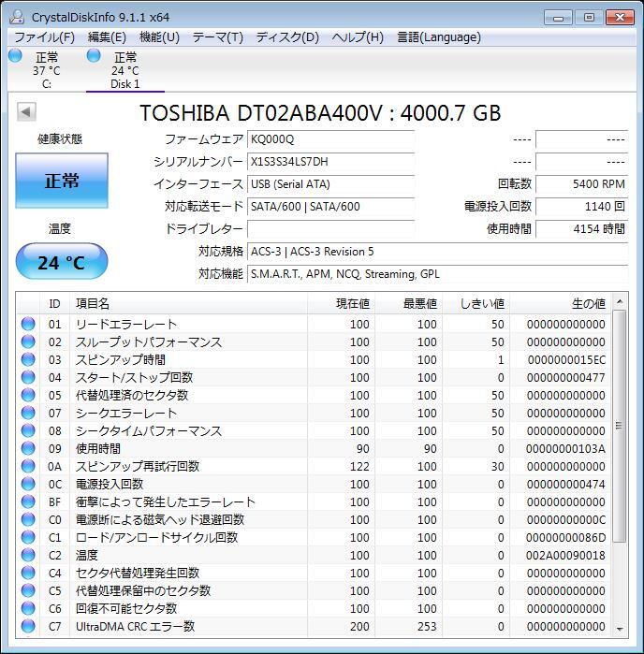Click the status icon for attribute BF
644x654 pixels.
coord(28,501)
